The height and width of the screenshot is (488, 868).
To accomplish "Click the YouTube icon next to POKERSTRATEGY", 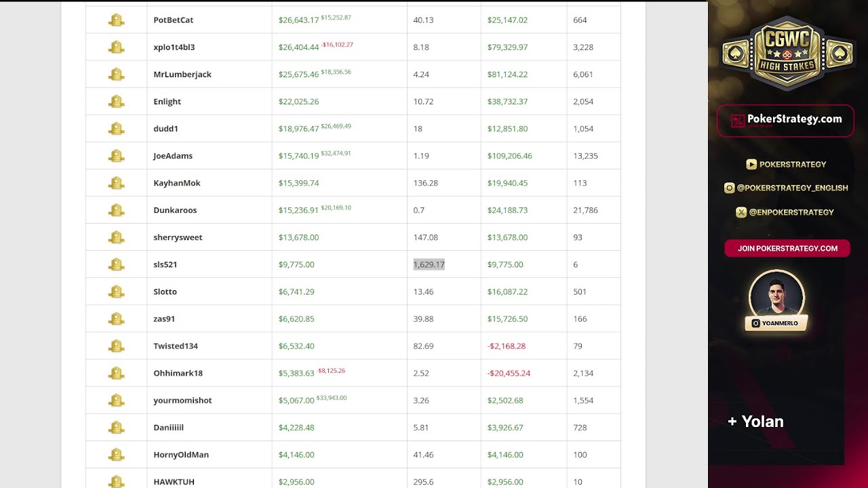I will click(x=751, y=164).
